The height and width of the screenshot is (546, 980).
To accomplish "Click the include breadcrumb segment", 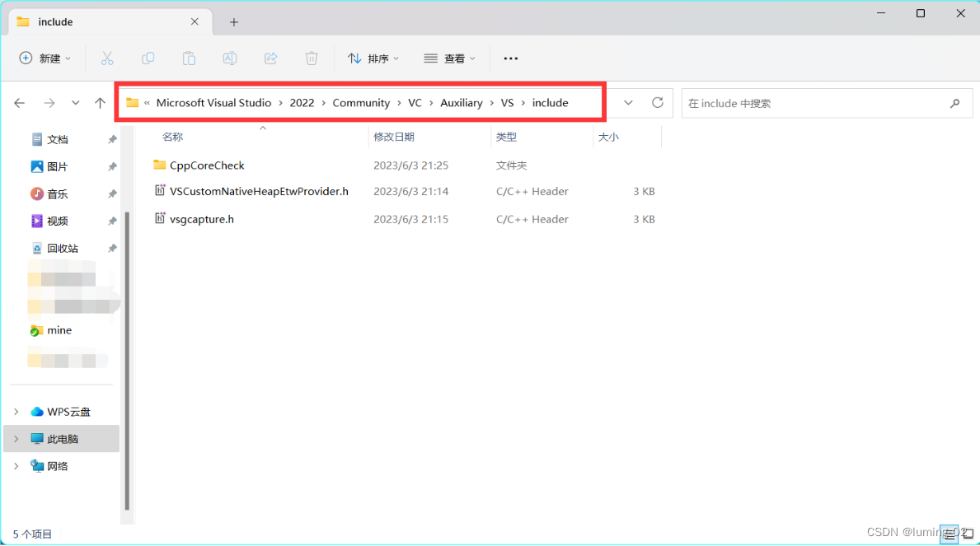I will point(550,103).
